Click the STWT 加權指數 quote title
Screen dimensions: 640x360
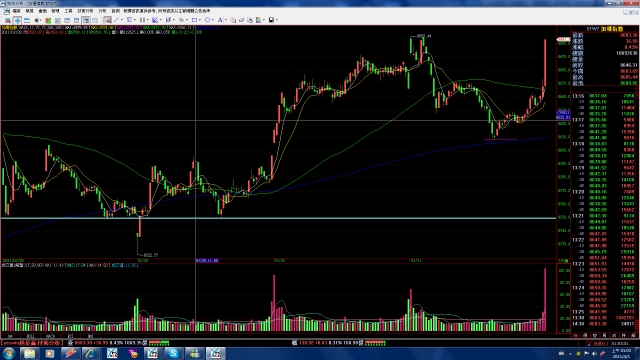click(x=605, y=29)
